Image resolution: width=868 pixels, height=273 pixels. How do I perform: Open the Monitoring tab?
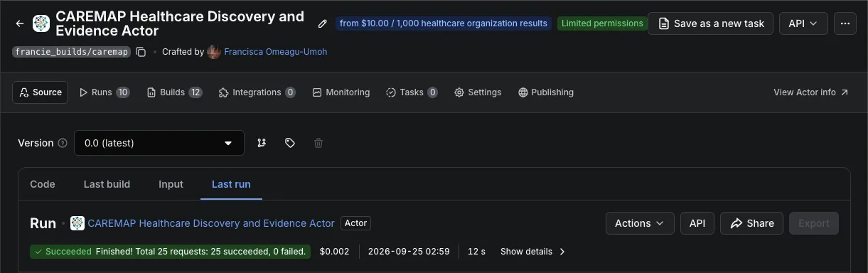341,92
